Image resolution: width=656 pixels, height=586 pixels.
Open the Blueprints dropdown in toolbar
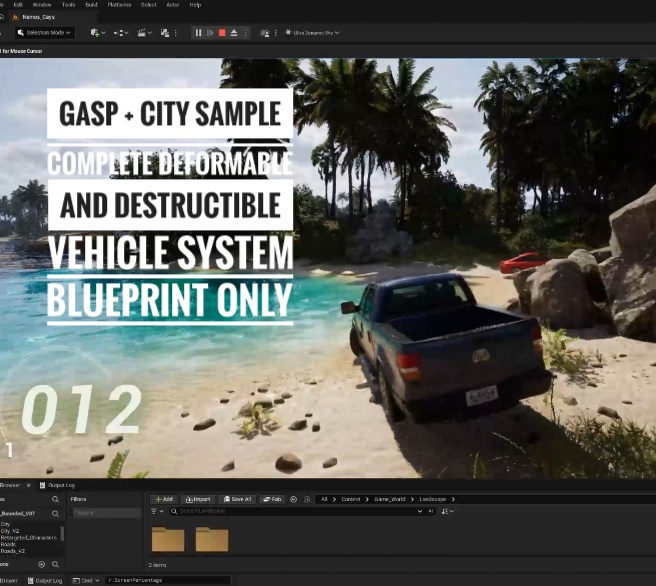point(121,33)
